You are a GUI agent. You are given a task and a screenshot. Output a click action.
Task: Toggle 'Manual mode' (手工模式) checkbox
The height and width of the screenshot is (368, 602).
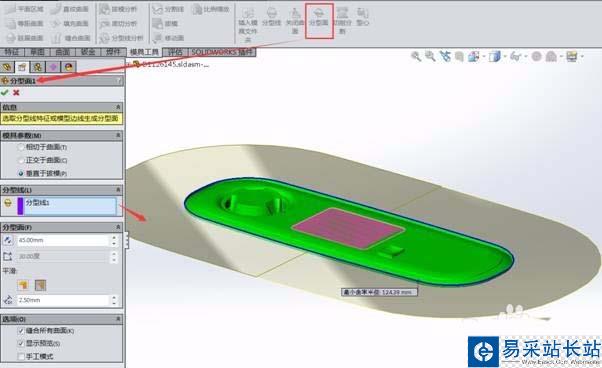pos(21,356)
